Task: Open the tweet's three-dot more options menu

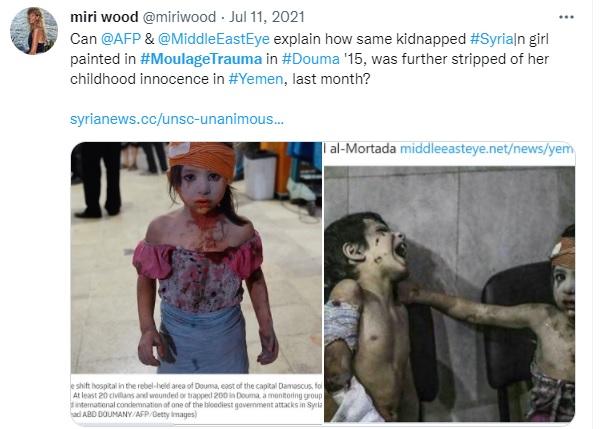Action: [566, 17]
